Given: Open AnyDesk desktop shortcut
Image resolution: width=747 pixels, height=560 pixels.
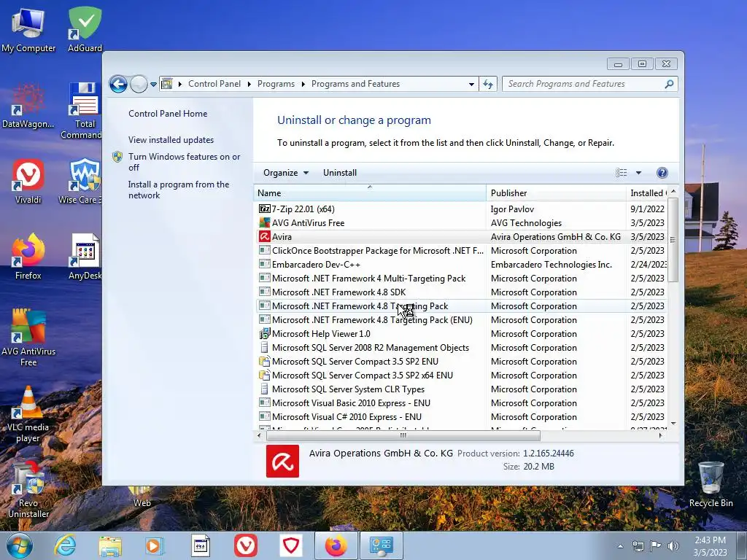Looking at the screenshot, I should (x=85, y=257).
